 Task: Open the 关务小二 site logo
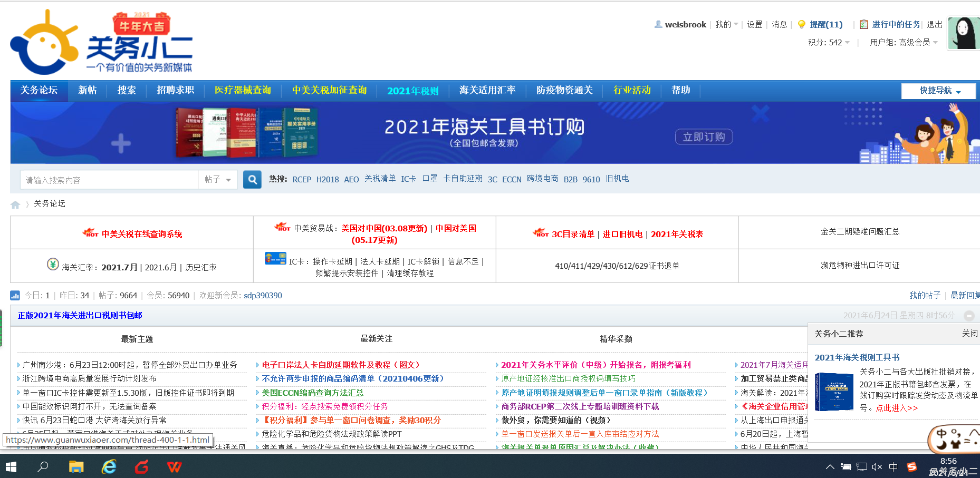tap(101, 43)
